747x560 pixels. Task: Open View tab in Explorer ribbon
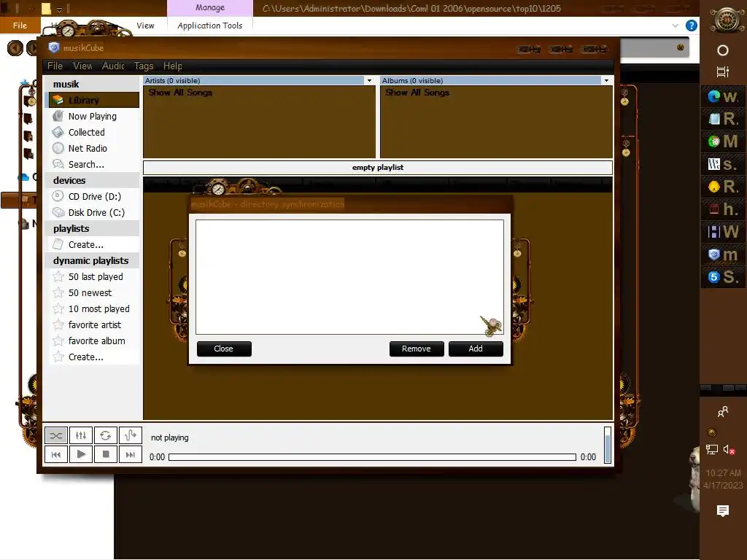click(145, 26)
